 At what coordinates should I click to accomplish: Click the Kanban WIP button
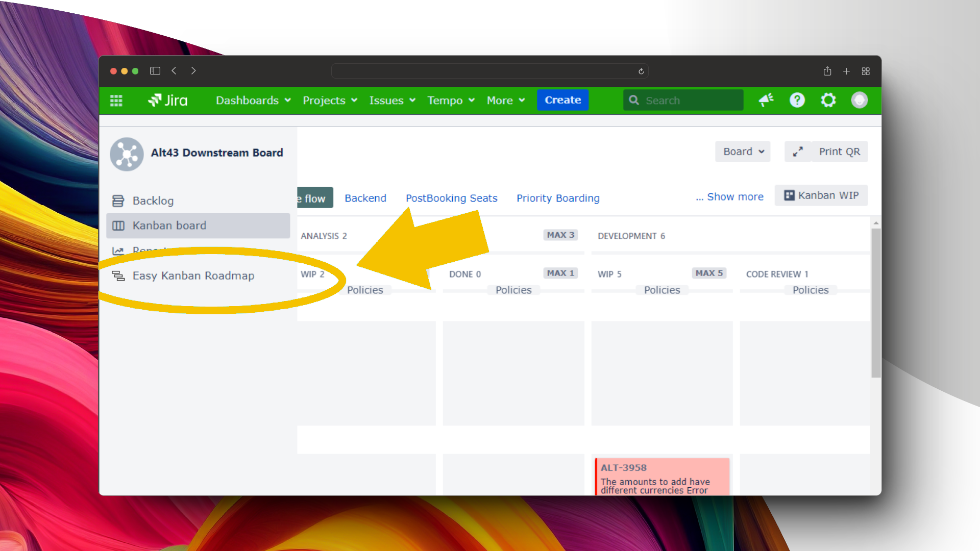coord(821,195)
